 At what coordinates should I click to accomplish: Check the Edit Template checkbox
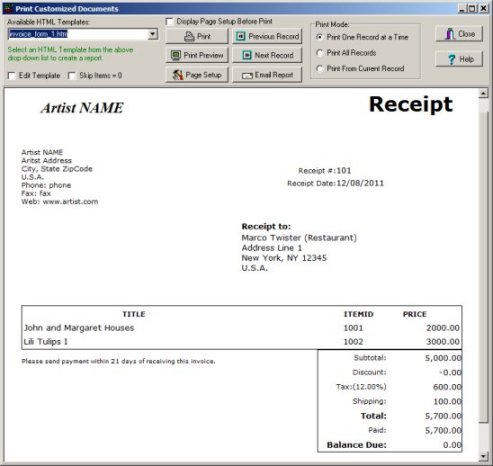pyautogui.click(x=12, y=76)
